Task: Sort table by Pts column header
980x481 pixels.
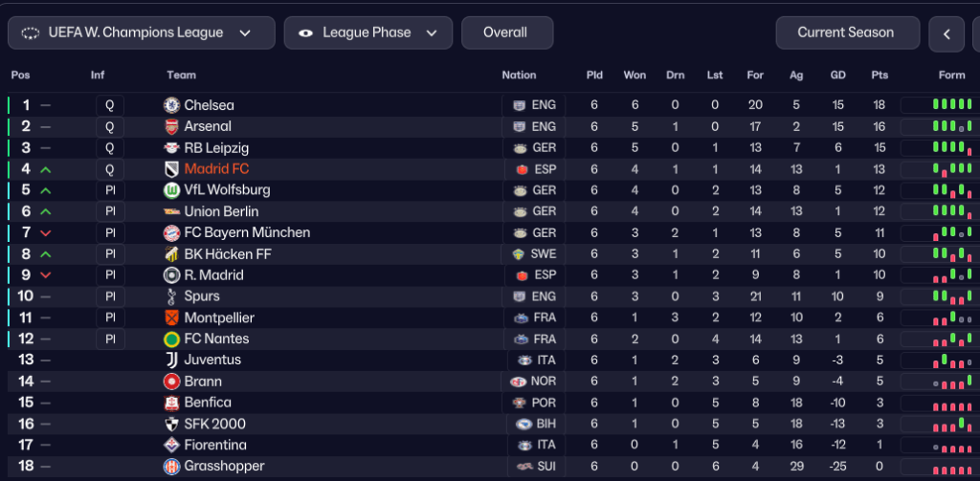Action: point(880,76)
